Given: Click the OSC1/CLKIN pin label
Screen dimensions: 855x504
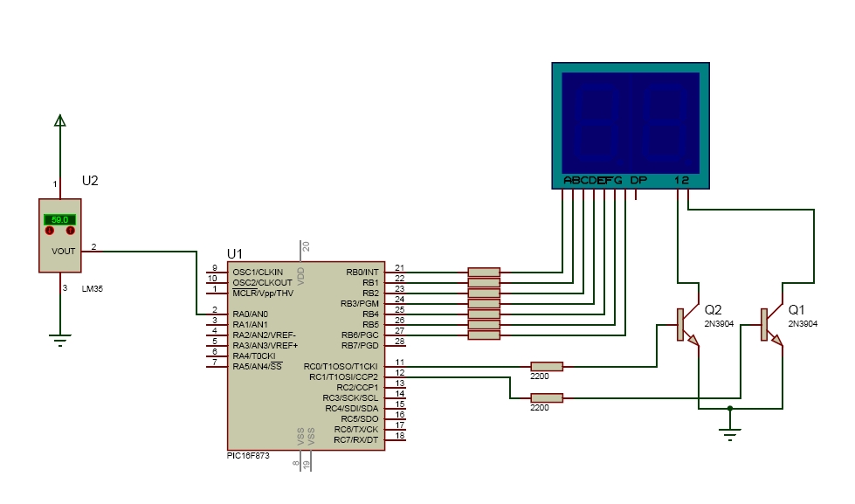Looking at the screenshot, I should coord(258,272).
